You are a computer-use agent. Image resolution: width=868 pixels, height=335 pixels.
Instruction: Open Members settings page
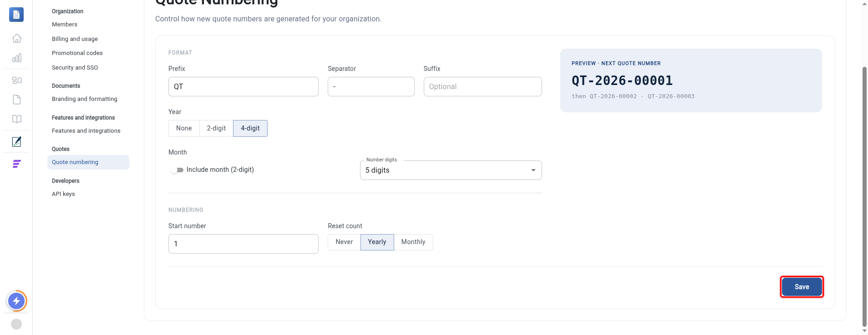pos(65,25)
